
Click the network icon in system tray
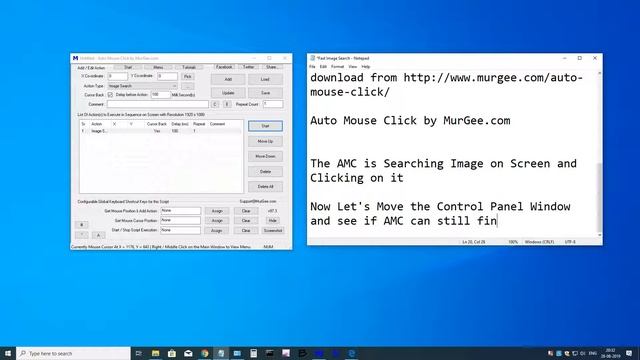pyautogui.click(x=575, y=353)
